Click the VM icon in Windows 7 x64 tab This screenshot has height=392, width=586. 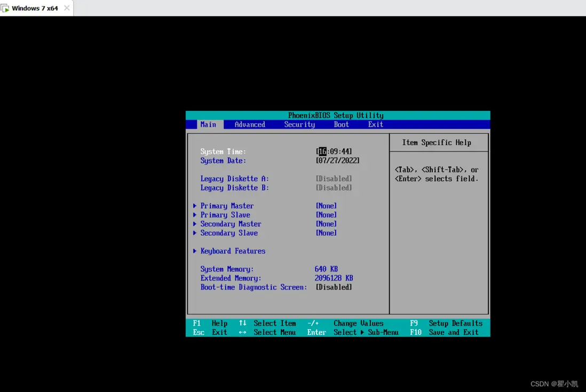5,8
